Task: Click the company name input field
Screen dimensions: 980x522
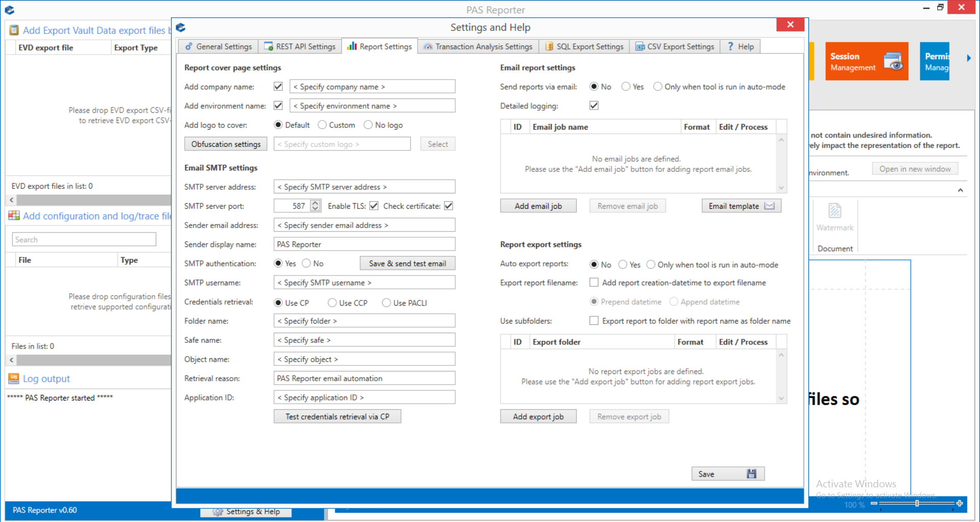Action: point(372,86)
